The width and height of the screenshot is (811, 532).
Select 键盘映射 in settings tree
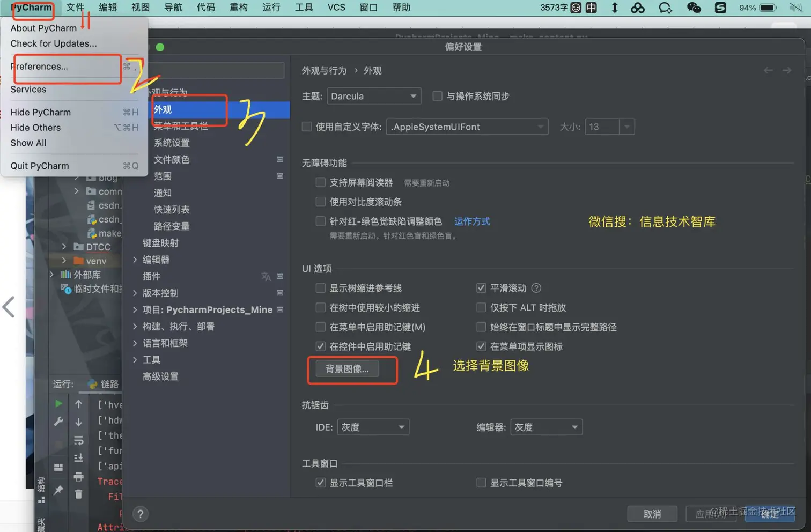click(160, 243)
